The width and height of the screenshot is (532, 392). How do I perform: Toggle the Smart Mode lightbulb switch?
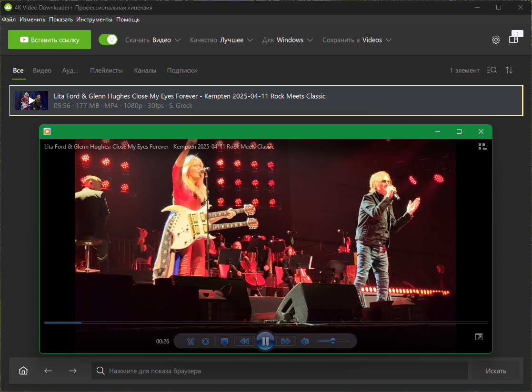[108, 40]
